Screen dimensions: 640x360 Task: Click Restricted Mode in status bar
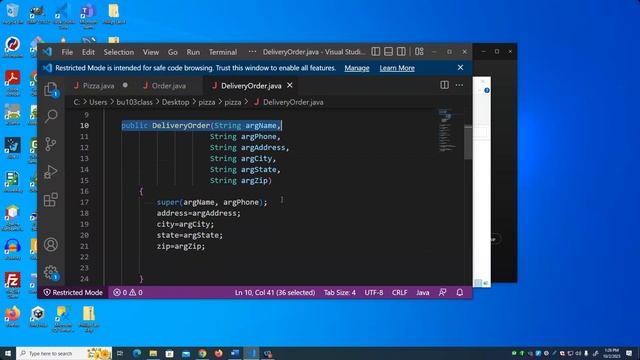[73, 292]
